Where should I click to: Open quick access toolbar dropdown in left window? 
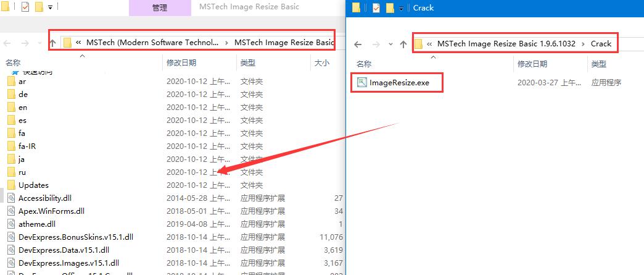(50, 8)
